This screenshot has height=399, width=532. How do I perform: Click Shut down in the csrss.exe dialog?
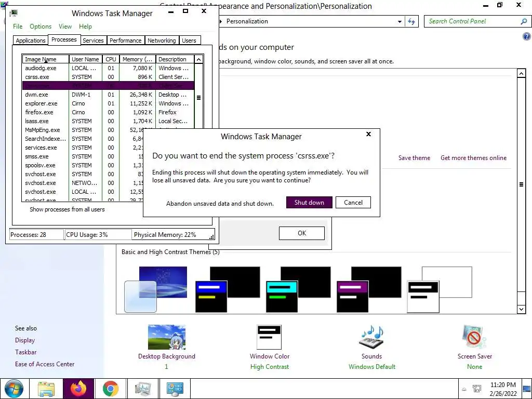pos(309,203)
